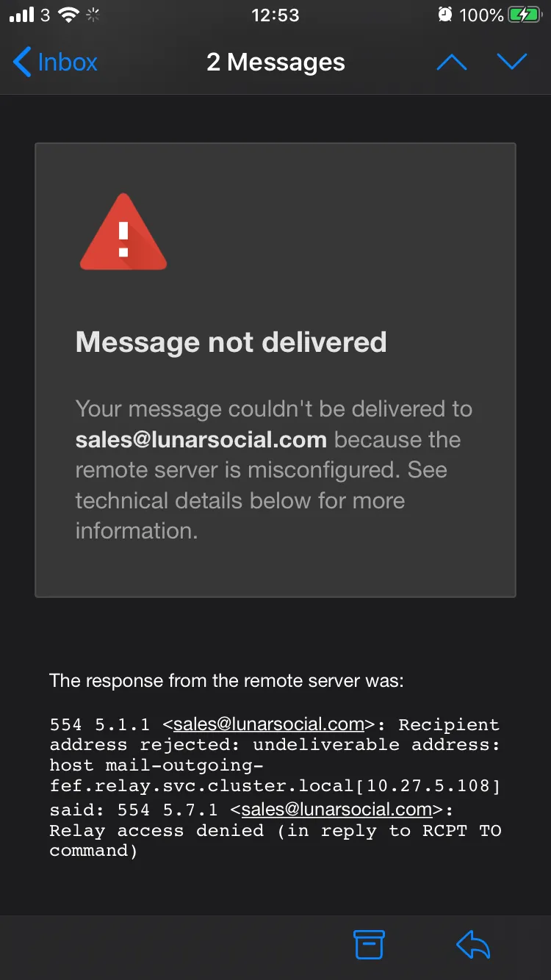Tap the battery indicator in status bar

[525, 15]
